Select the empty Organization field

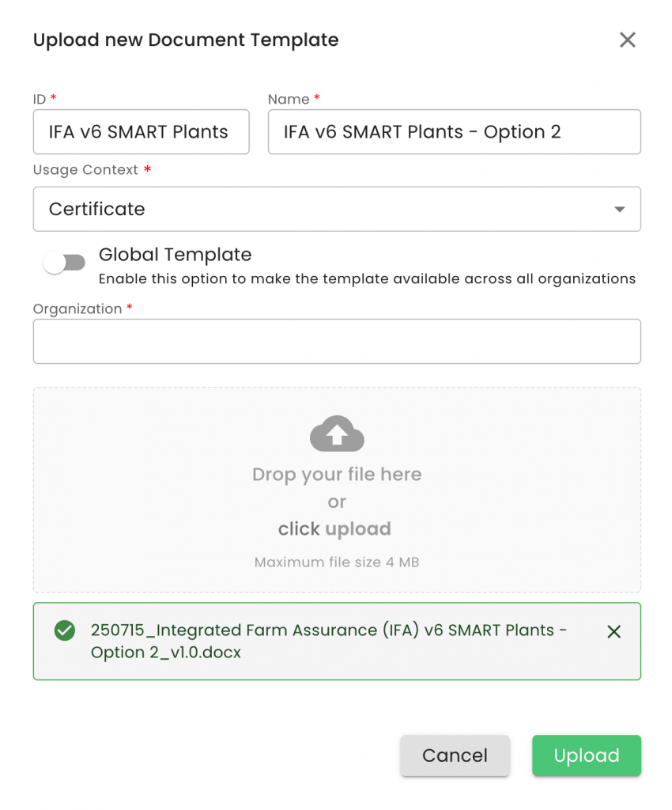(x=337, y=342)
